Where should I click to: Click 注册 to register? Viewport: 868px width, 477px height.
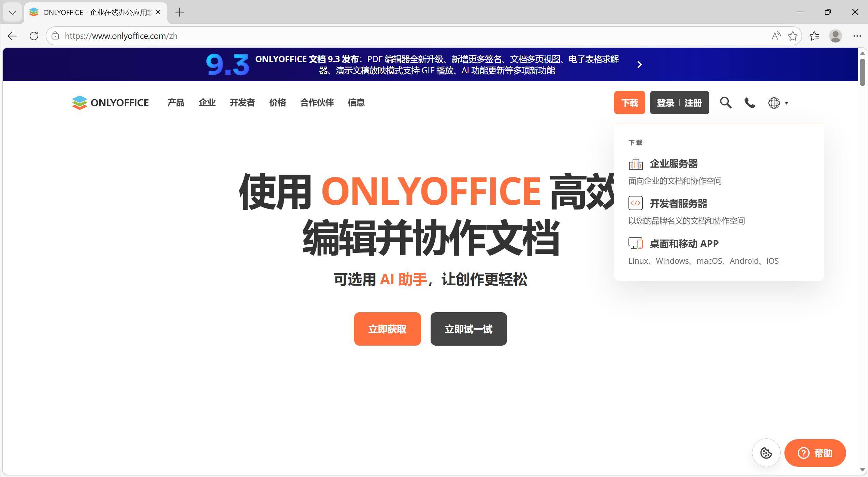693,103
